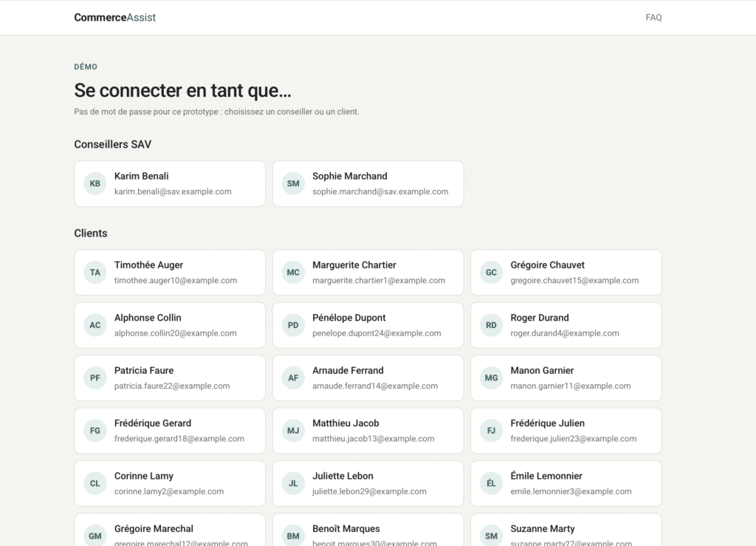Viewport: 756px width, 546px height.
Task: Click the KB avatar initials
Action: [95, 184]
